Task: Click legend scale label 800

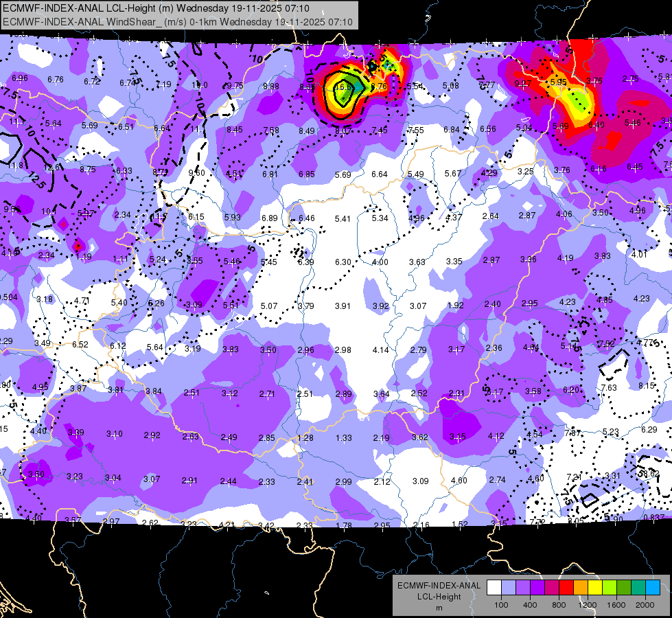Action: pyautogui.click(x=559, y=605)
